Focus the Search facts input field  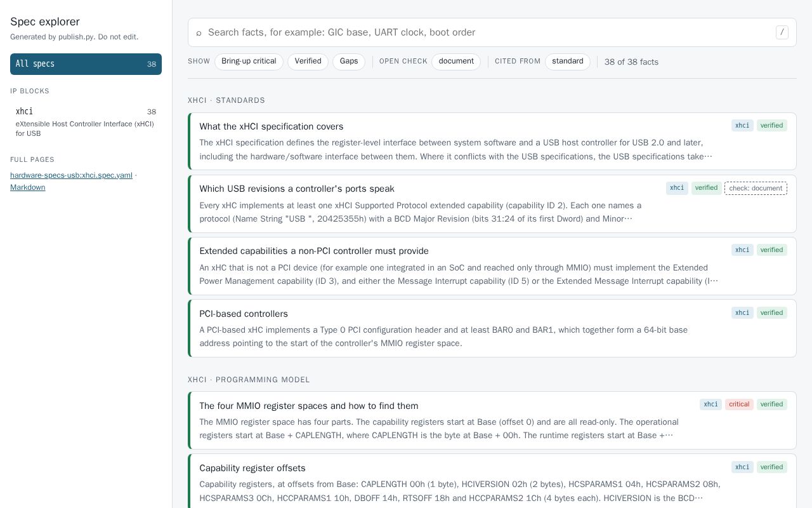click(492, 32)
